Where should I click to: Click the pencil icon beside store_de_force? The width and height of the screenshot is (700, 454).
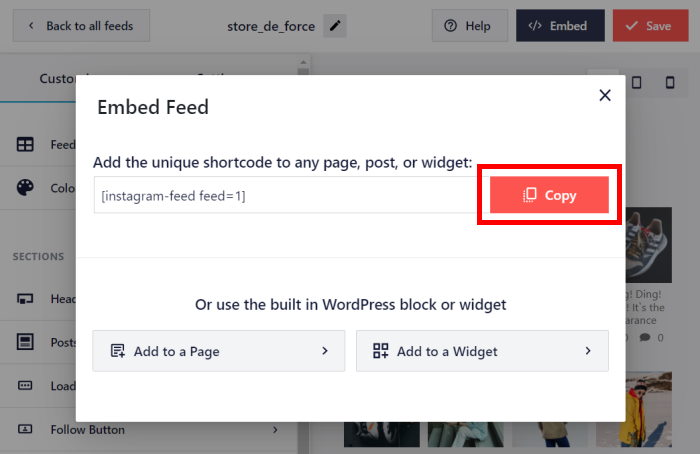point(335,26)
